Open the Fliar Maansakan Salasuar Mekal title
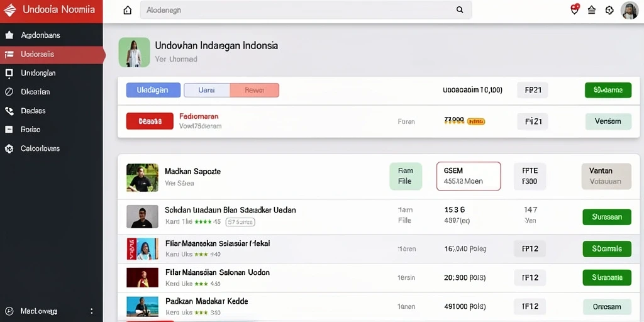Screen dimensions: 644x322 [x=218, y=243]
